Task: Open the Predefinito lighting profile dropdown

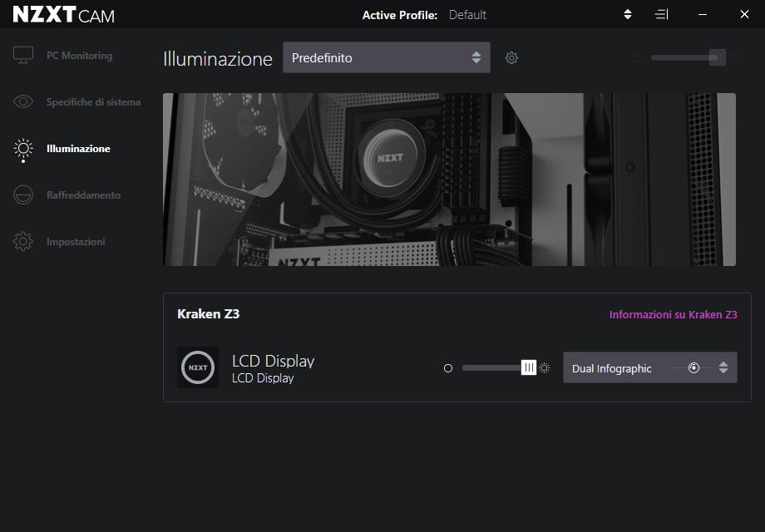Action: (x=386, y=58)
